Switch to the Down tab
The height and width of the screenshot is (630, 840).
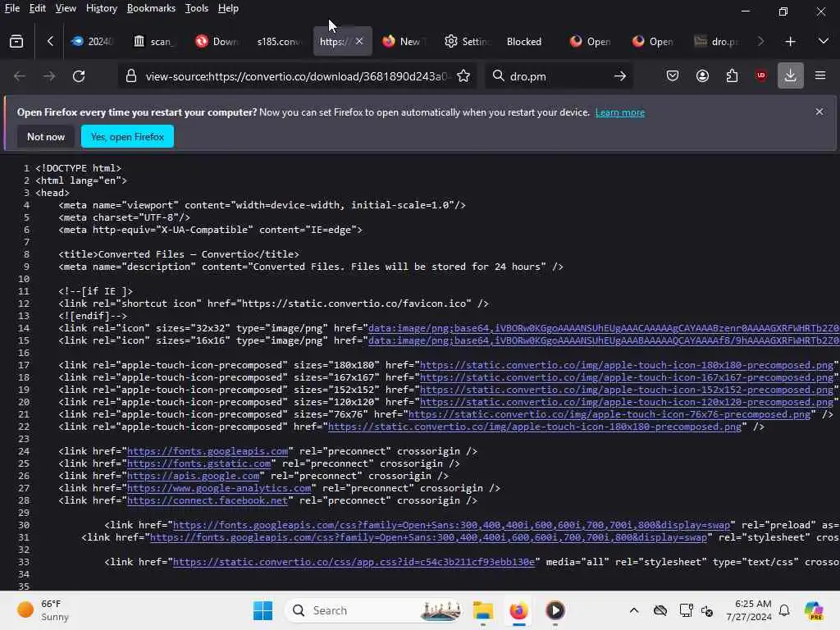[x=217, y=41]
